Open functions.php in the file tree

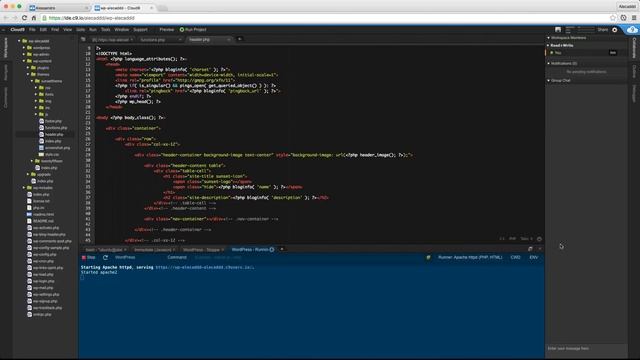(x=56, y=128)
